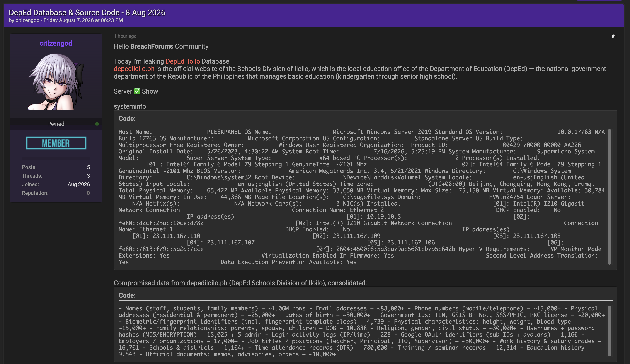
Task: Click the Joined date "Aug 2026"
Action: point(79,184)
